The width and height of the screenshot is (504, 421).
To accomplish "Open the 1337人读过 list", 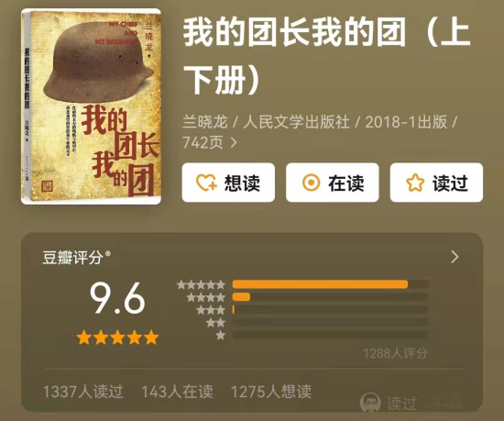I will [82, 392].
